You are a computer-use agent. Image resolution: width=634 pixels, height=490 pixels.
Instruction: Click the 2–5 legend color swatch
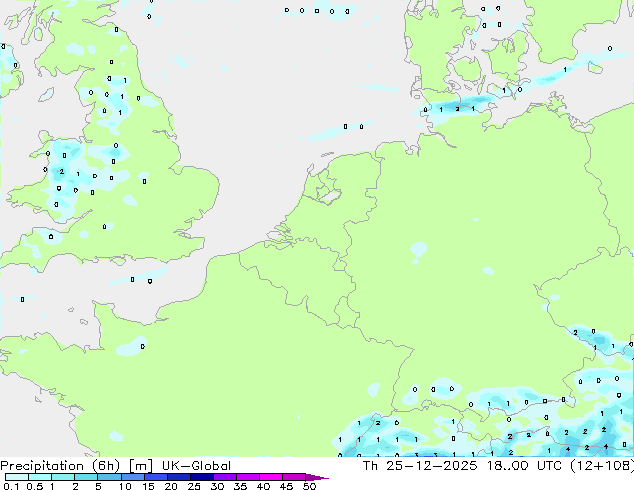86,477
